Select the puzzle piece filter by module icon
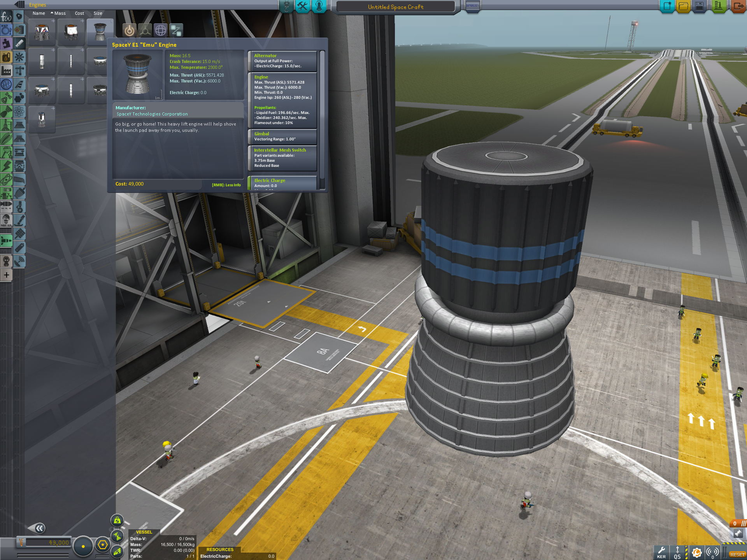Screen dimensions: 747x560 point(6,43)
